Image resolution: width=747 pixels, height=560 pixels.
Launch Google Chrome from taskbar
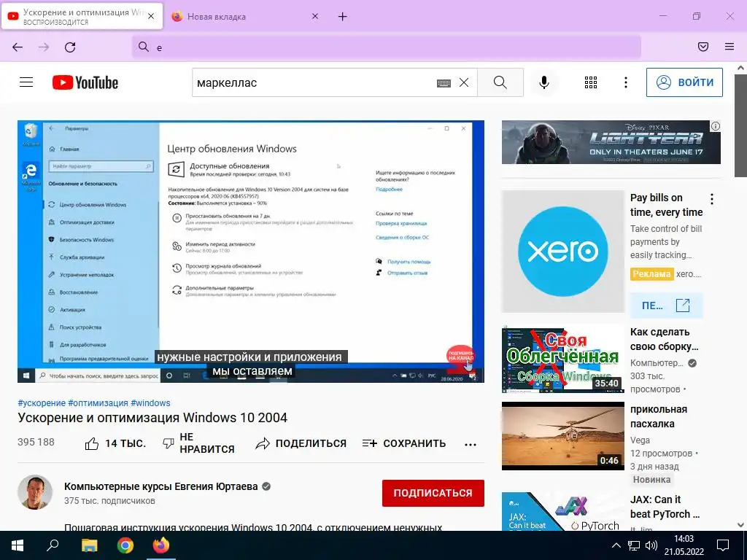pos(125,545)
